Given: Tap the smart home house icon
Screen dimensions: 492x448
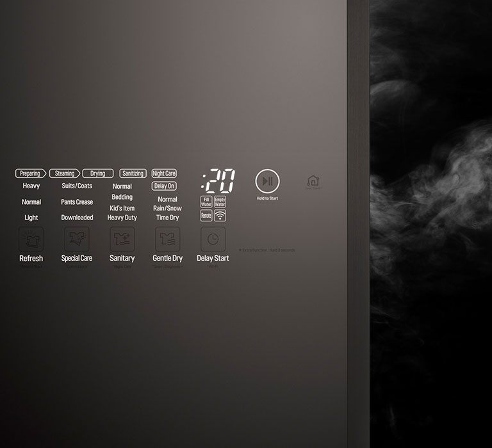Looking at the screenshot, I should [313, 182].
